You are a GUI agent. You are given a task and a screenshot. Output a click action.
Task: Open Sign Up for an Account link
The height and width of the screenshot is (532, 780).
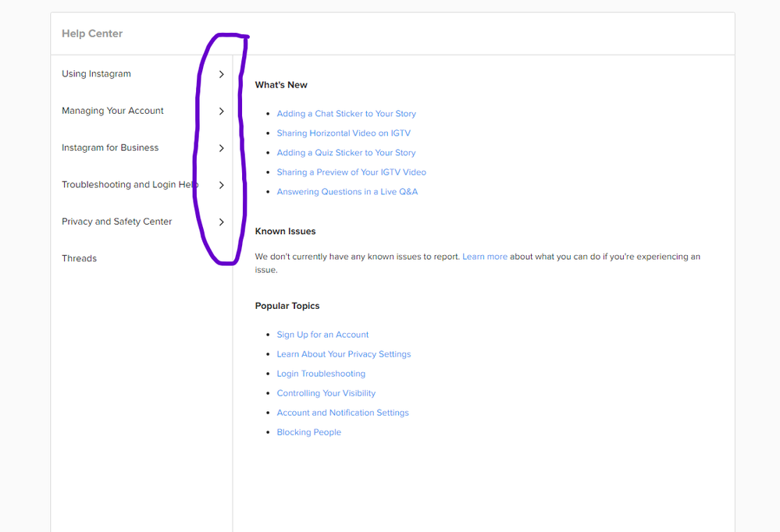322,335
